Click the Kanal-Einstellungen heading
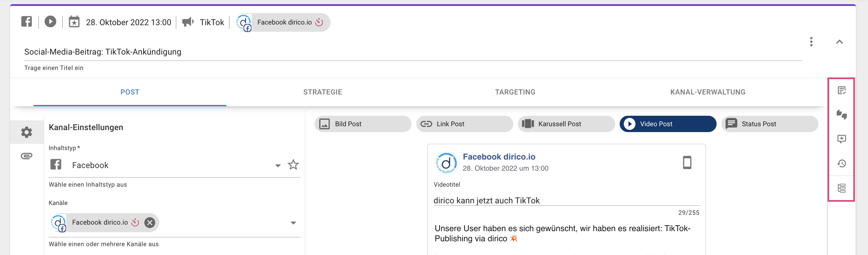The width and height of the screenshot is (868, 255). click(86, 127)
